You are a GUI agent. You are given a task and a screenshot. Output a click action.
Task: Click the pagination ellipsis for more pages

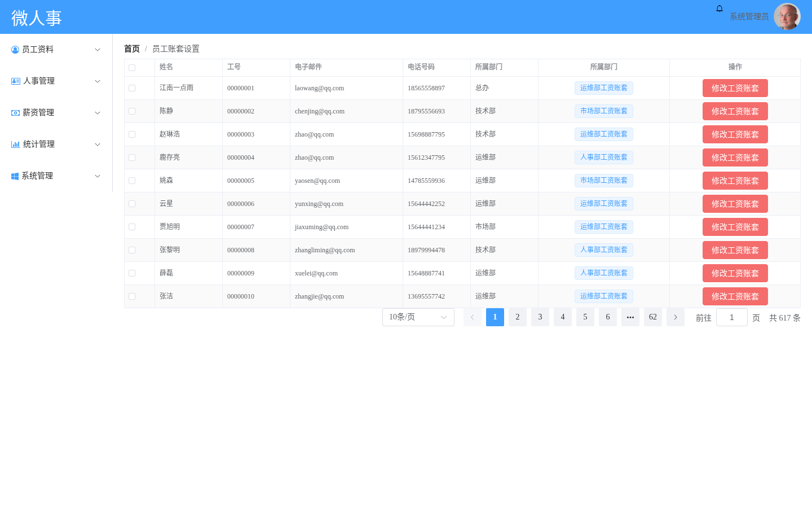point(630,317)
